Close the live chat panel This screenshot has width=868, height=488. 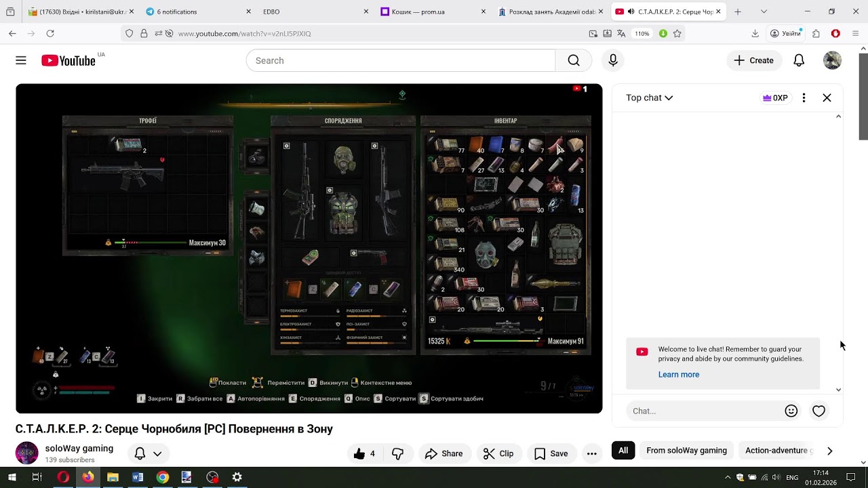(827, 98)
